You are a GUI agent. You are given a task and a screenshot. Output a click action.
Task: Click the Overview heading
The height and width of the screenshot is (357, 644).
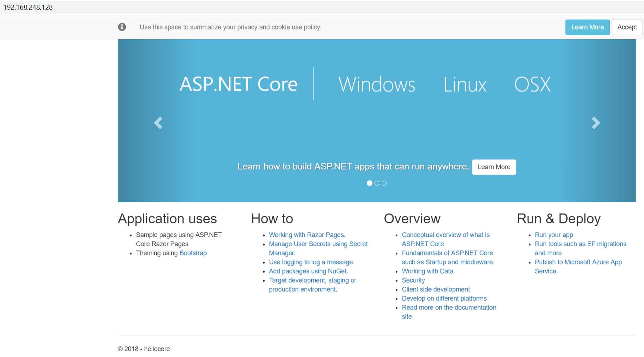coord(412,219)
